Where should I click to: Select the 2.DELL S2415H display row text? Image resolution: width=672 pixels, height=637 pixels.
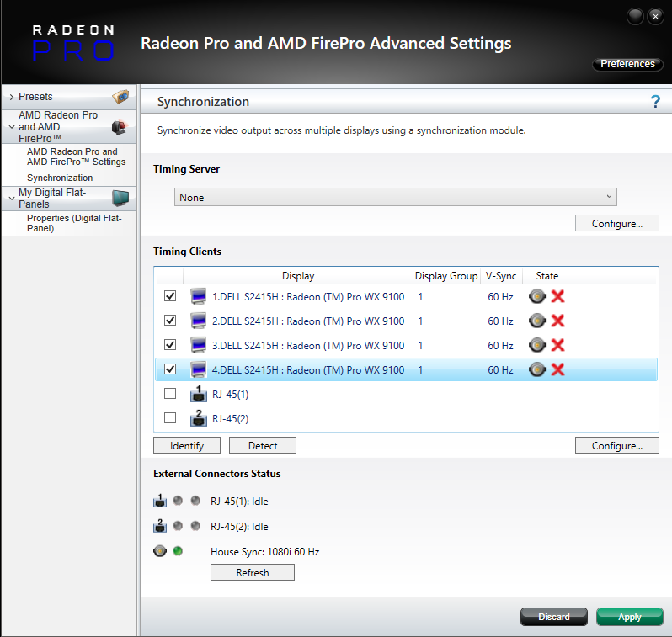pyautogui.click(x=308, y=321)
